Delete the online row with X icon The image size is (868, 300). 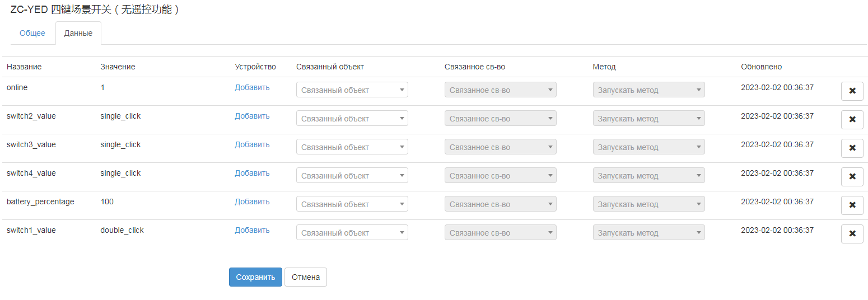tap(852, 91)
